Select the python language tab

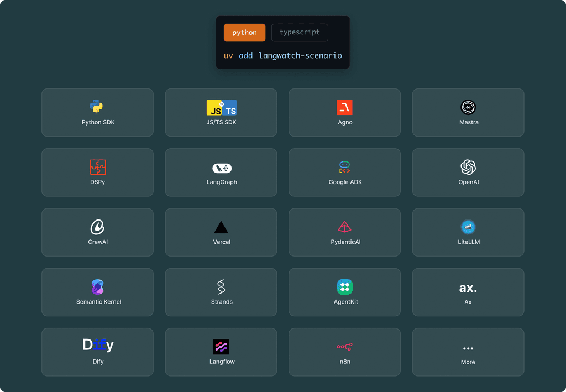pyautogui.click(x=244, y=33)
